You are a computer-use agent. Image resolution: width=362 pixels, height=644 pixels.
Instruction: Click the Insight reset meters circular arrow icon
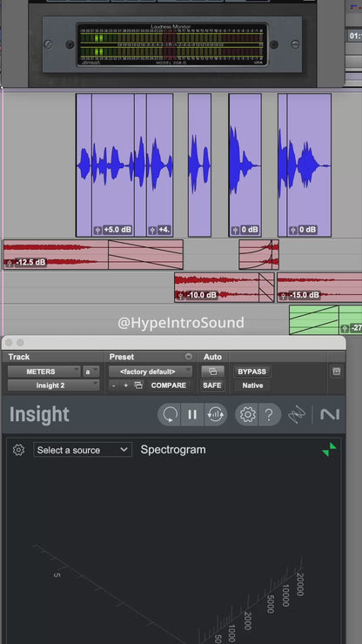click(170, 414)
